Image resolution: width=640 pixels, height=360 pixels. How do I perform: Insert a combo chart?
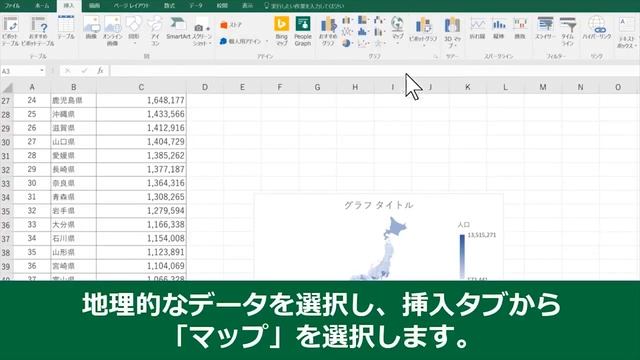point(379,31)
